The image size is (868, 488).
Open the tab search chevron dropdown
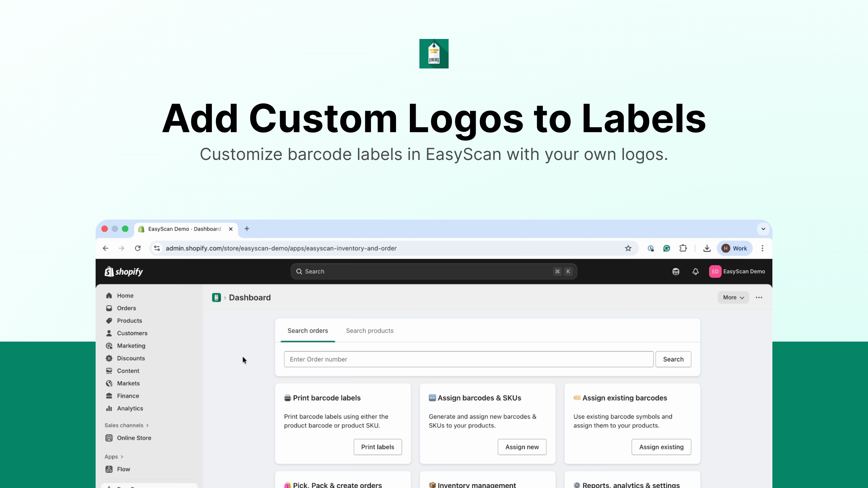(763, 229)
